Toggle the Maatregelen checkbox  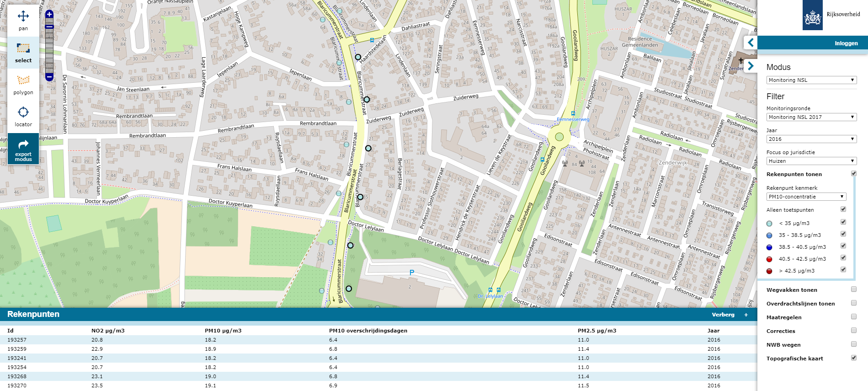click(x=853, y=317)
